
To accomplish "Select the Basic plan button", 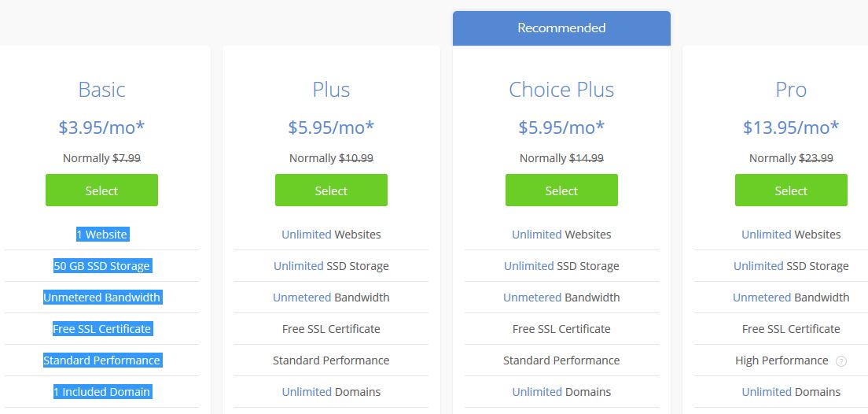I will [101, 190].
